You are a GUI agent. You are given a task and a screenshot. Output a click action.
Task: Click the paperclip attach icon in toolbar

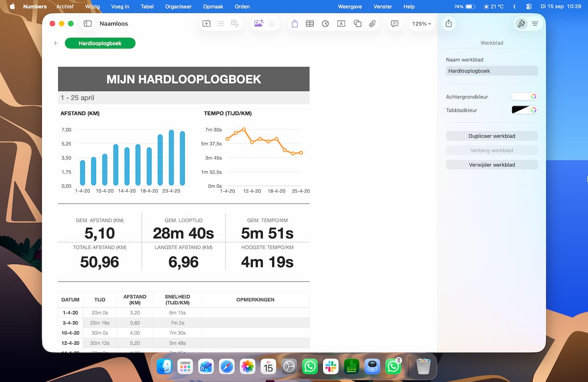pos(372,24)
